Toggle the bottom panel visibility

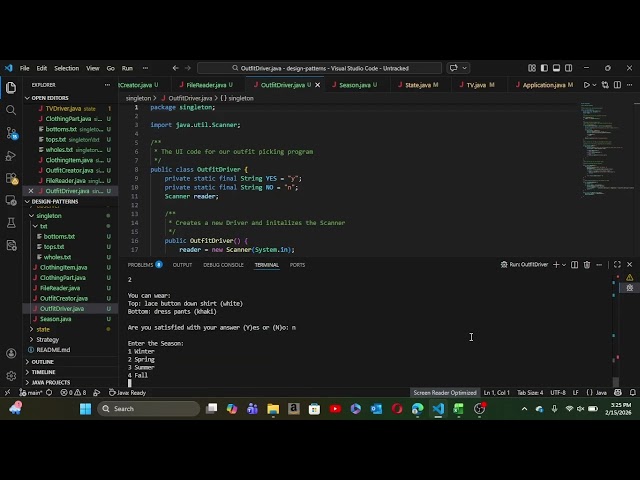pyautogui.click(x=556, y=68)
